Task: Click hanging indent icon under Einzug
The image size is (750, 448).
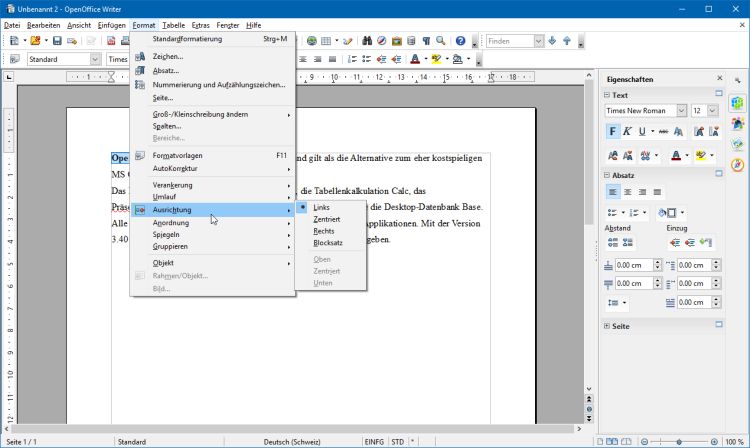Action: click(x=706, y=243)
